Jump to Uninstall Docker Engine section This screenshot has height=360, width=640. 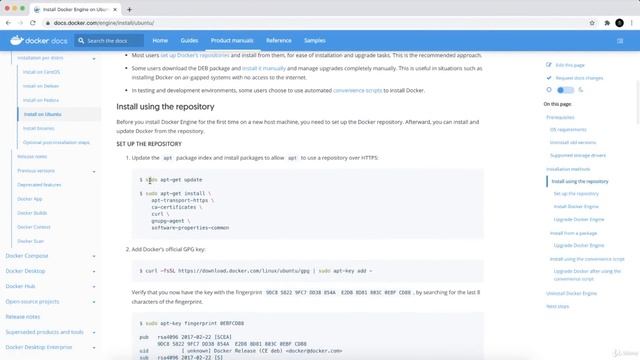571,293
